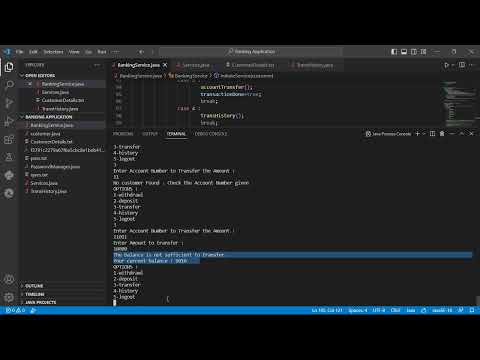480x360 pixels.
Task: Click the line and column status entry
Action: [327, 310]
